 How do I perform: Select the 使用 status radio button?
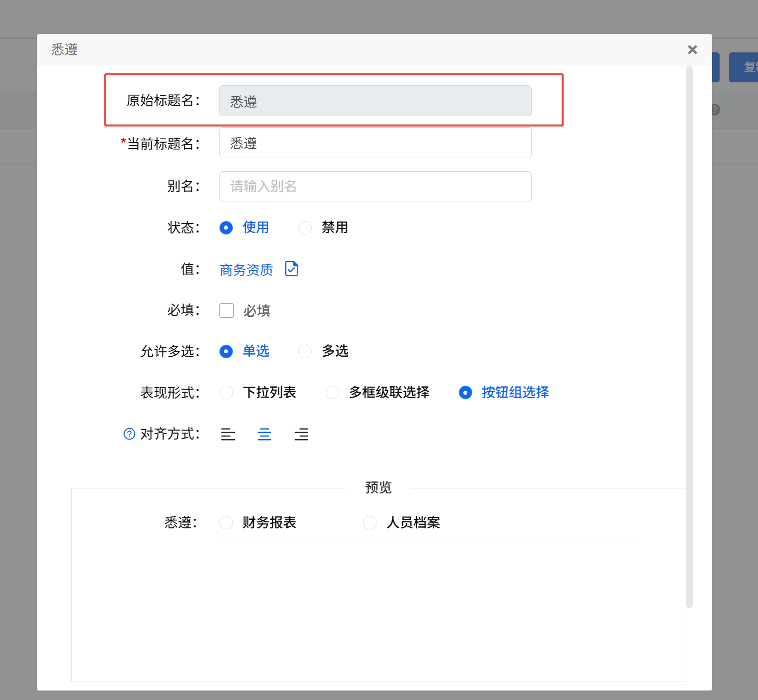(x=226, y=228)
